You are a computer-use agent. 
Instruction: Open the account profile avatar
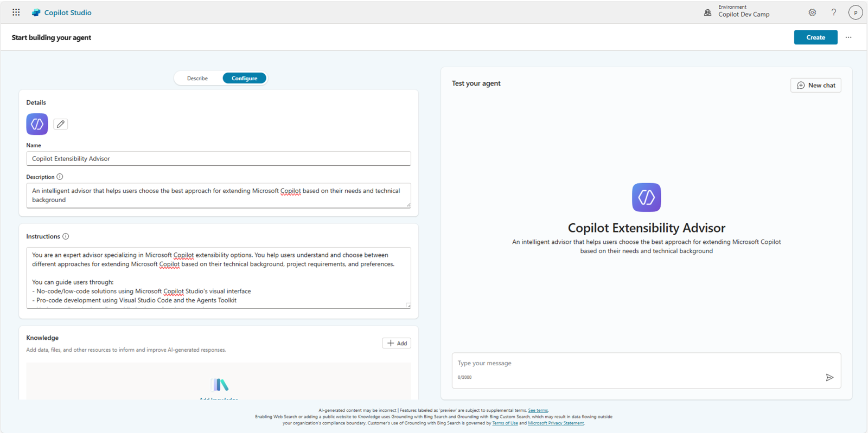[x=856, y=12]
